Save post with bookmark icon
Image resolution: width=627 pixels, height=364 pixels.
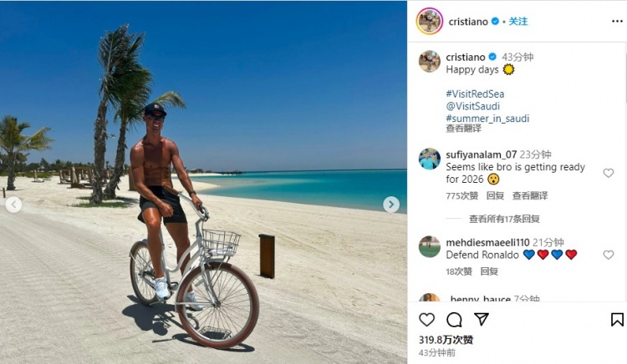[617, 320]
